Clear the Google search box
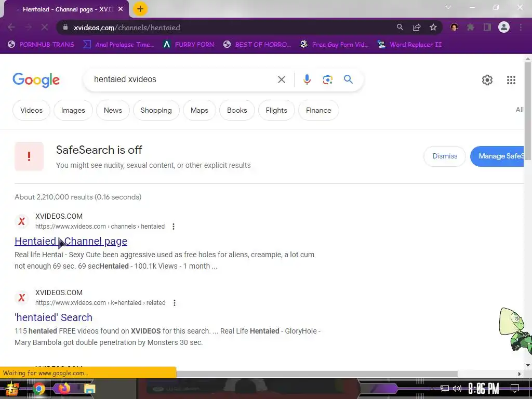Image resolution: width=532 pixels, height=399 pixels. tap(282, 79)
